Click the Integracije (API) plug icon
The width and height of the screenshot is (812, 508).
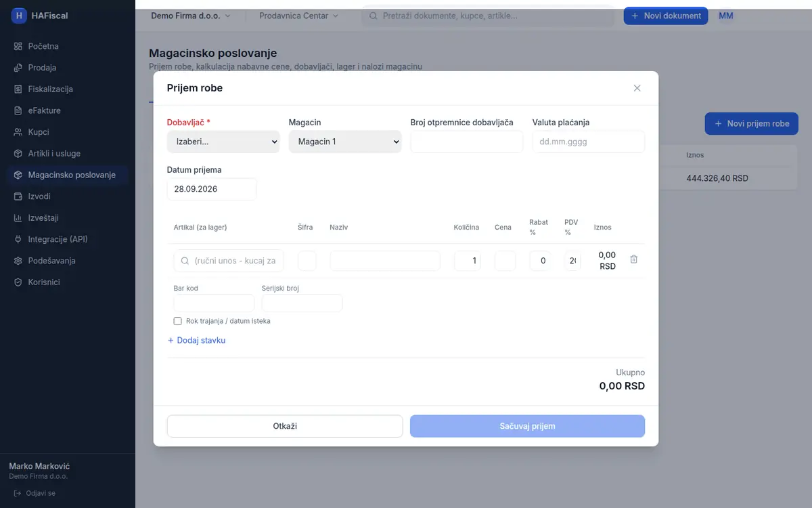pyautogui.click(x=18, y=239)
